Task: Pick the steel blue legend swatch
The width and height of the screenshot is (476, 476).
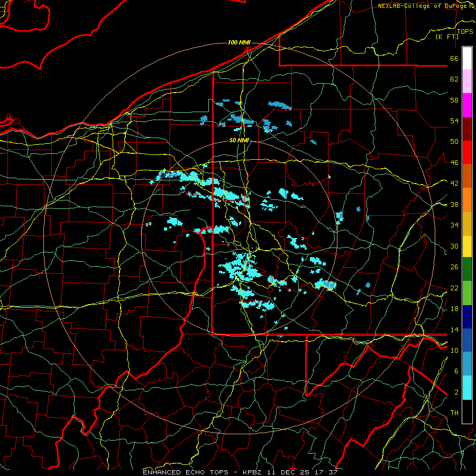Action: point(467,364)
